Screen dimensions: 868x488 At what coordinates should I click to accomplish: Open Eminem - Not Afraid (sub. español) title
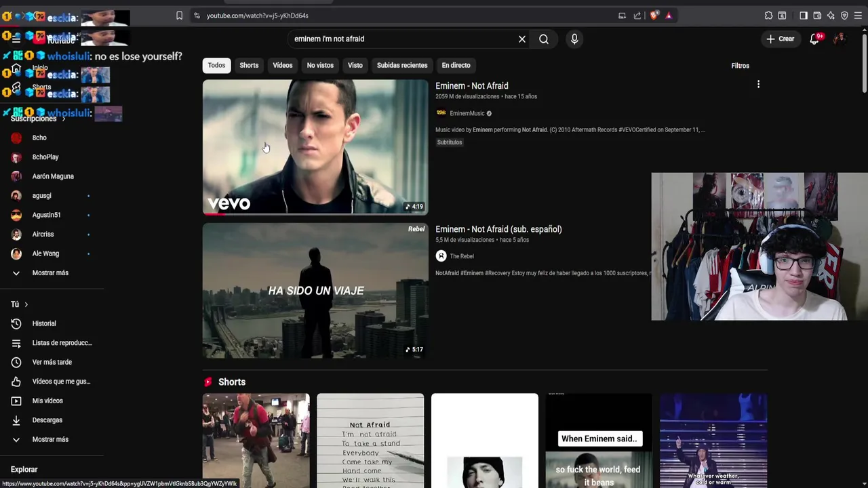(x=498, y=229)
